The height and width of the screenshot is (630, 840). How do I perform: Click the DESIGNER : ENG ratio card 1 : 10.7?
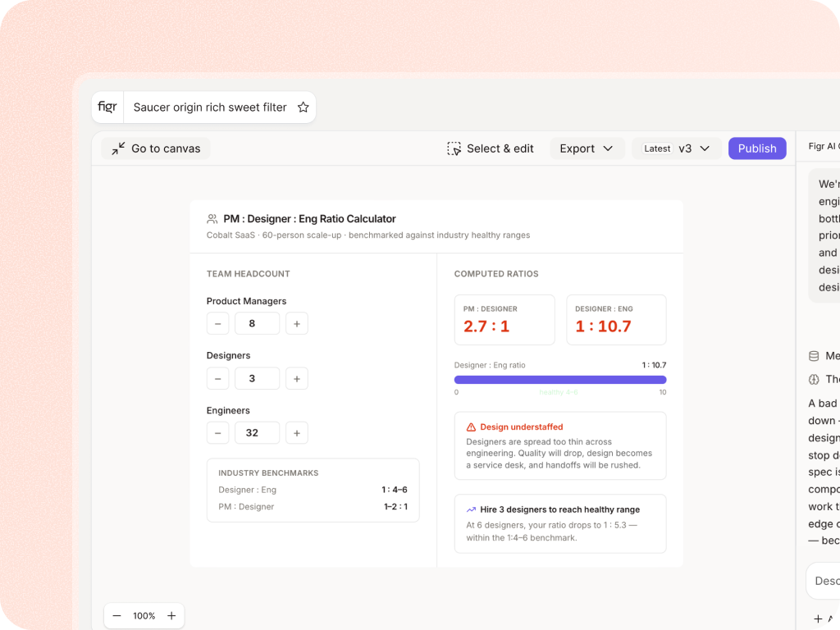point(616,320)
